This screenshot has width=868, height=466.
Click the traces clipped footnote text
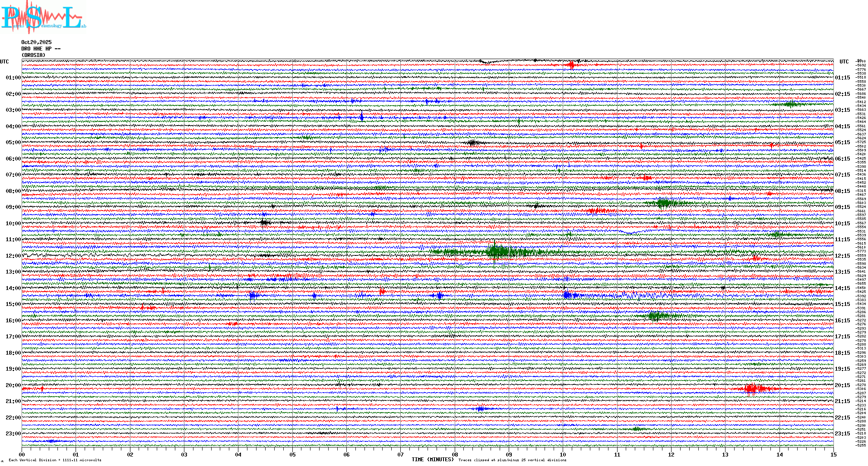(x=512, y=460)
